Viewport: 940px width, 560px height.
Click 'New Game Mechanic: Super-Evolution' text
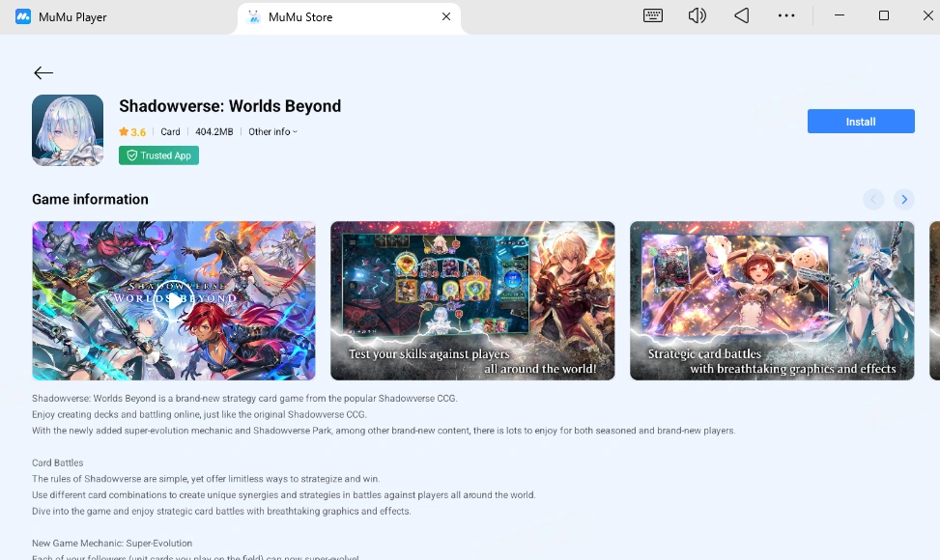click(x=112, y=544)
